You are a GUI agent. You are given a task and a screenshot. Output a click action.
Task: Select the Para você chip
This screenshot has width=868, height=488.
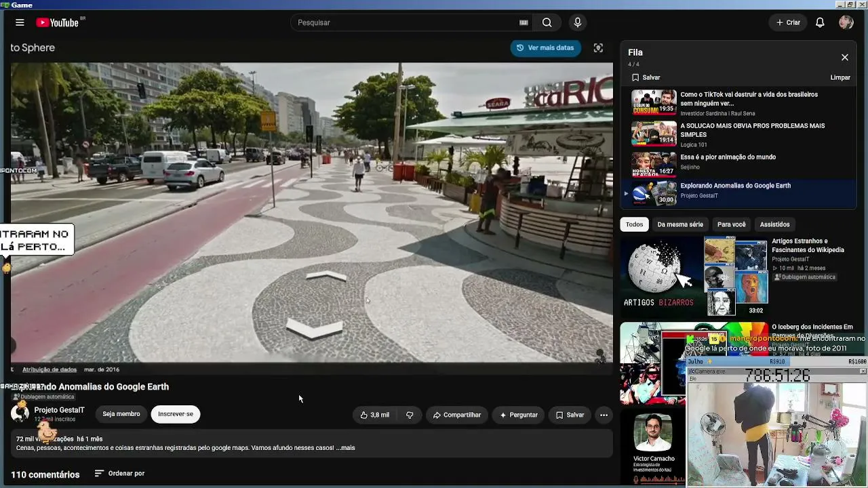[x=731, y=224]
